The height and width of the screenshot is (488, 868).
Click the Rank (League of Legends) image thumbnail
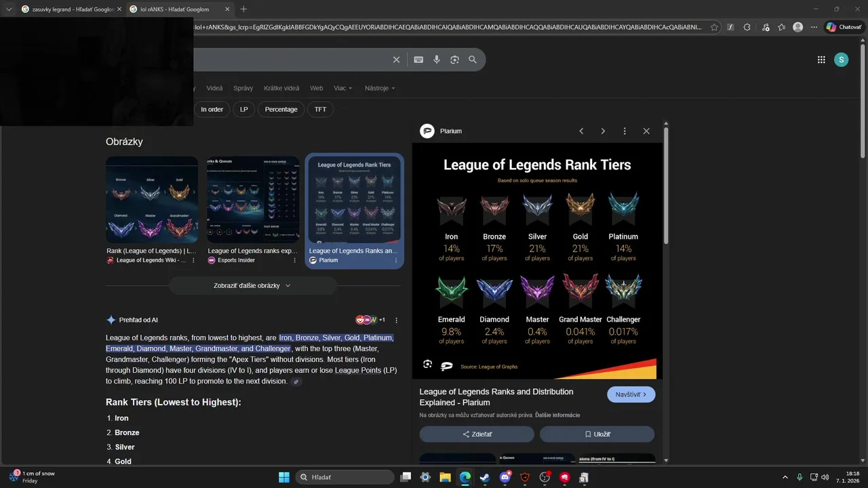[x=152, y=200]
